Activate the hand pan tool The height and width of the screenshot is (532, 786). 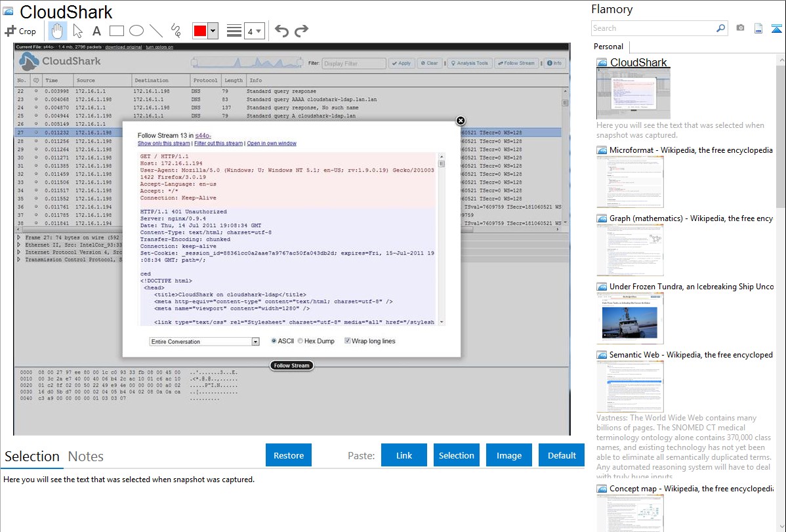57,31
